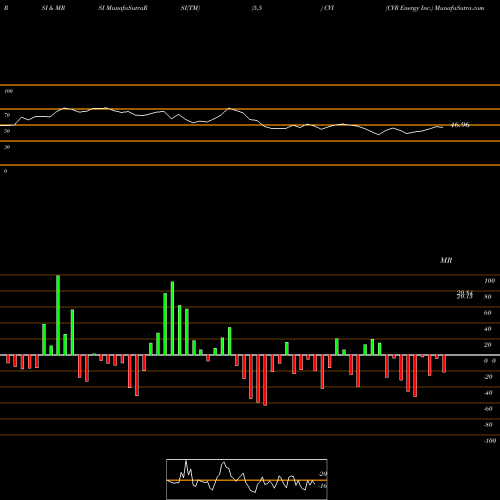Click the MR axis label -60

[x=488, y=409]
